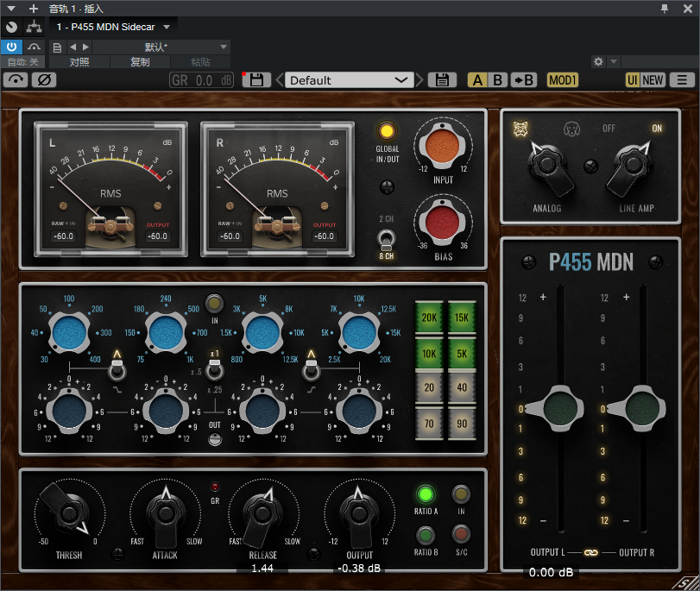Go to the next host preset arrow
The width and height of the screenshot is (700, 591).
[85, 47]
